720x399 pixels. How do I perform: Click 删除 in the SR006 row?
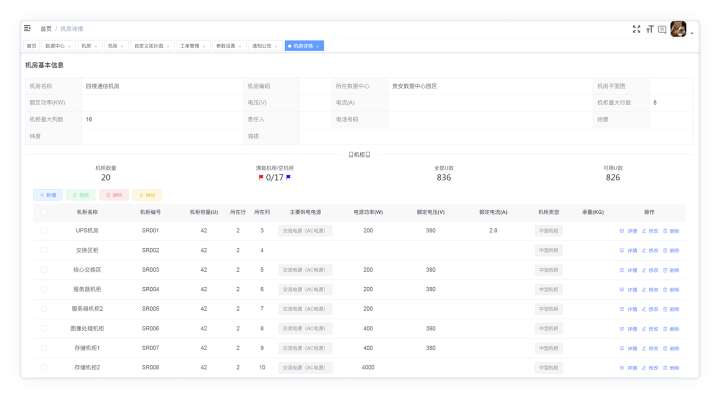[x=671, y=329]
